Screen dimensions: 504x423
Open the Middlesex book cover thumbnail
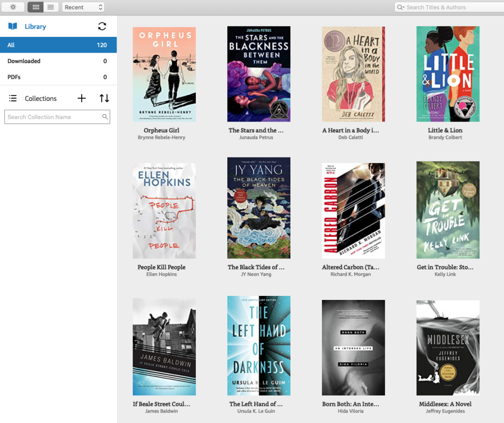point(448,347)
